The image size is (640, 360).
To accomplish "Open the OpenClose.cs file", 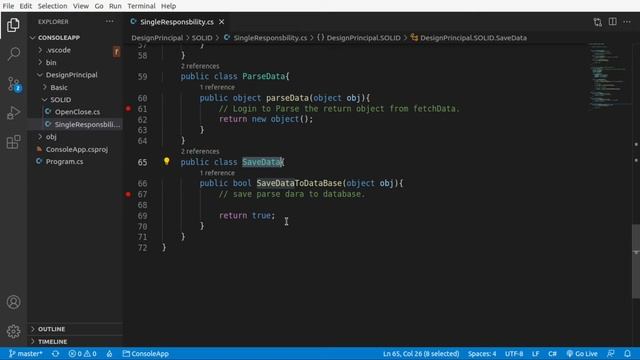I will pos(75,112).
